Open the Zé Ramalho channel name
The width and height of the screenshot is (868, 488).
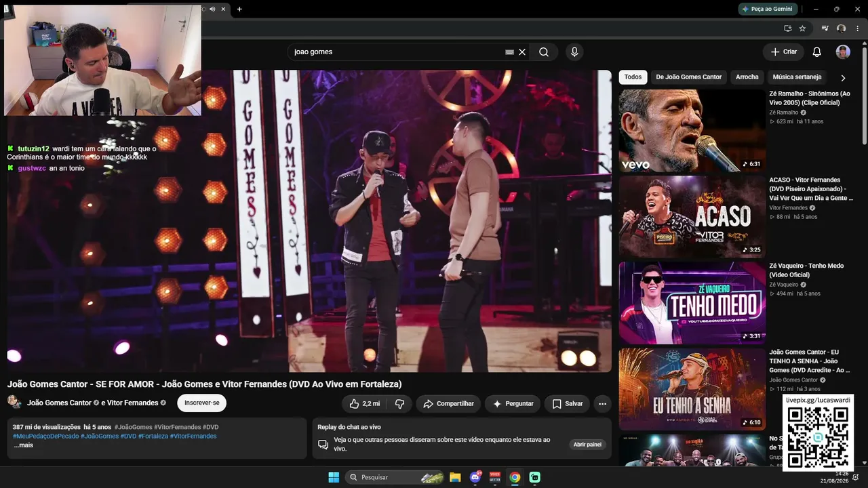784,113
